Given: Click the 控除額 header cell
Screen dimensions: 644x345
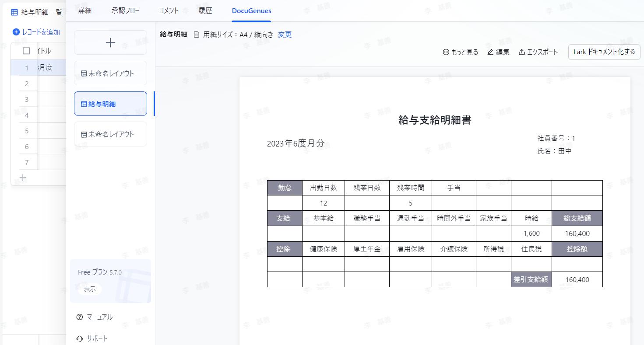Looking at the screenshot, I should [577, 249].
